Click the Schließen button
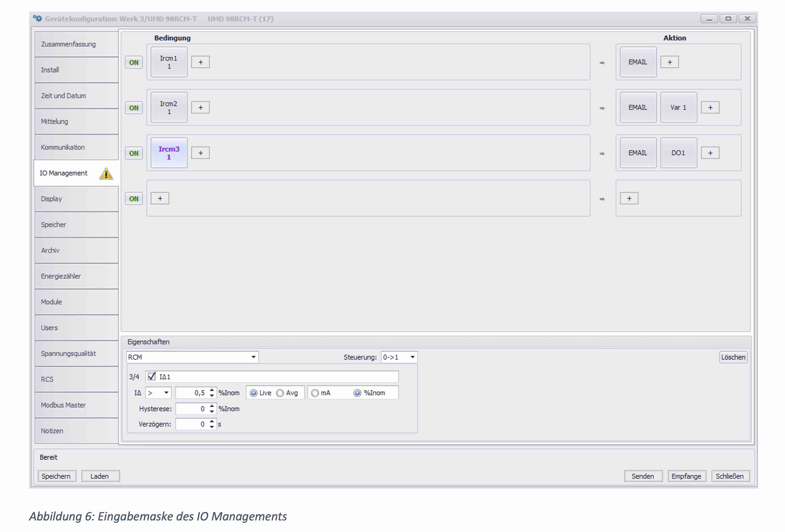The width and height of the screenshot is (785, 532). click(730, 476)
